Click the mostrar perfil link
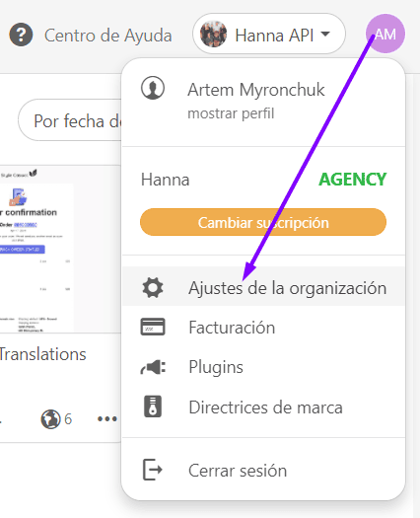Image resolution: width=420 pixels, height=518 pixels. 231,113
